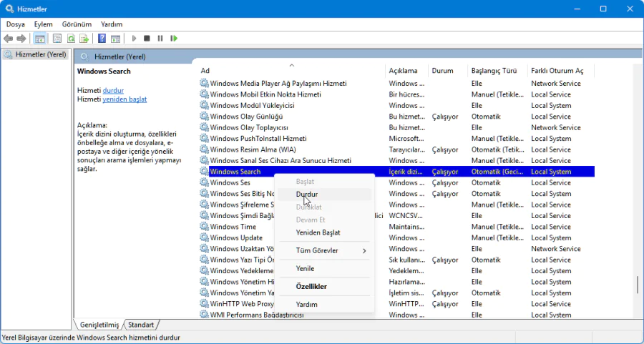This screenshot has width=644, height=344.
Task: Sort by the Farklı Oturum Aç column header
Action: [x=560, y=71]
